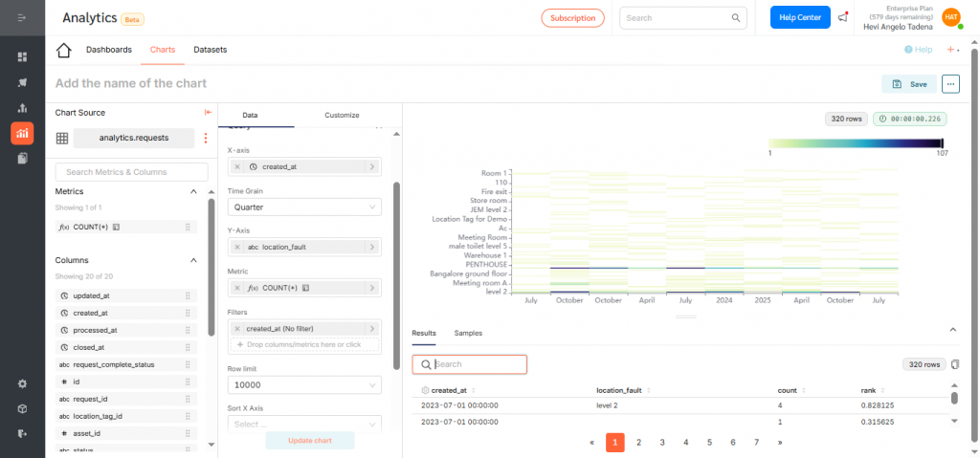The width and height of the screenshot is (980, 458).
Task: Switch to the Customize tab
Action: [342, 116]
